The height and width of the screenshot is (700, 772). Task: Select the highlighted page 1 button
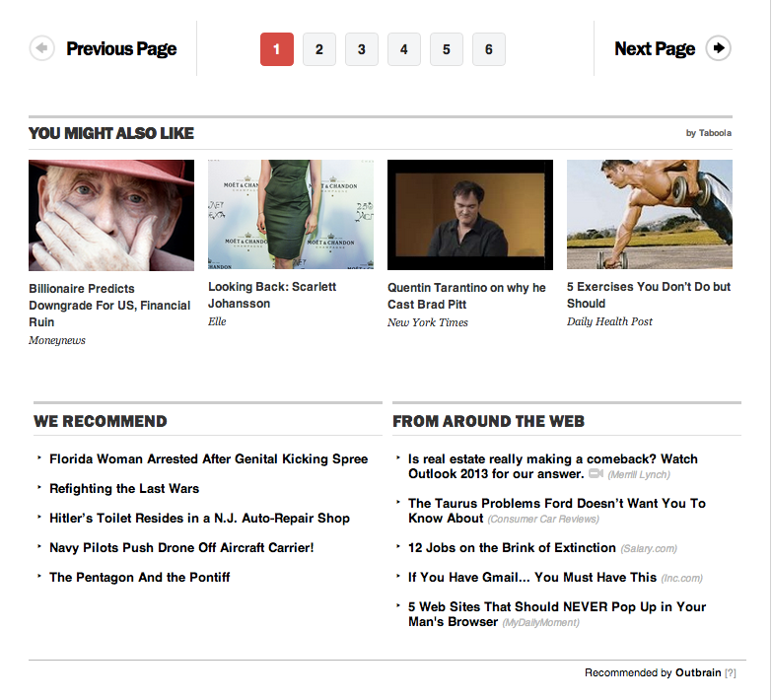click(277, 49)
